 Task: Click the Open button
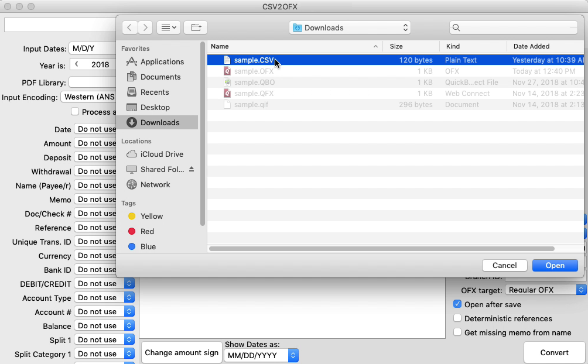coord(555,266)
